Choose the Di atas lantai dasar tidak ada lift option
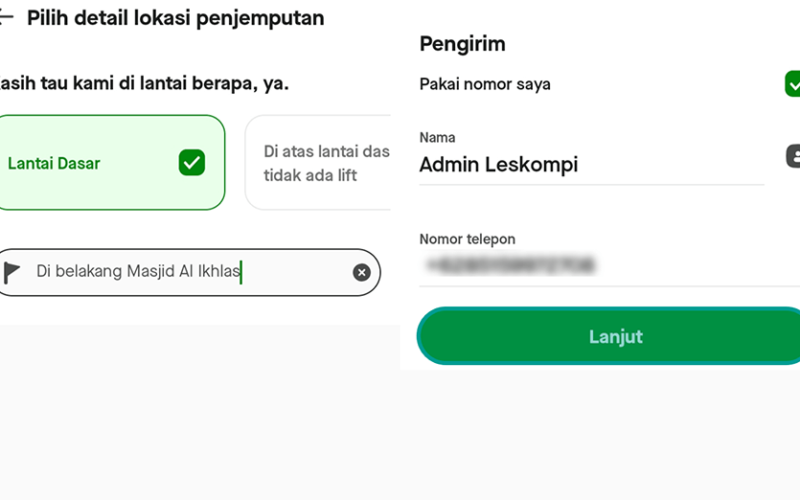Image resolution: width=800 pixels, height=500 pixels. [x=318, y=162]
